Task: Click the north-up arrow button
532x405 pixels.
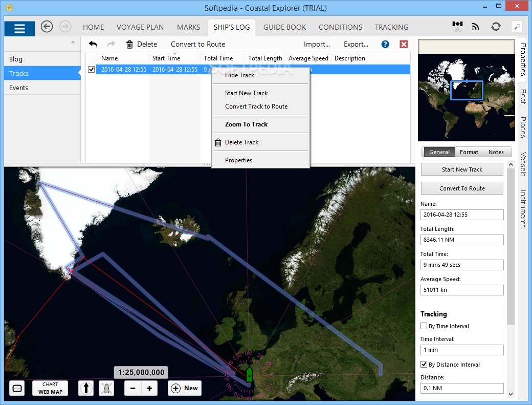Action: [86, 388]
